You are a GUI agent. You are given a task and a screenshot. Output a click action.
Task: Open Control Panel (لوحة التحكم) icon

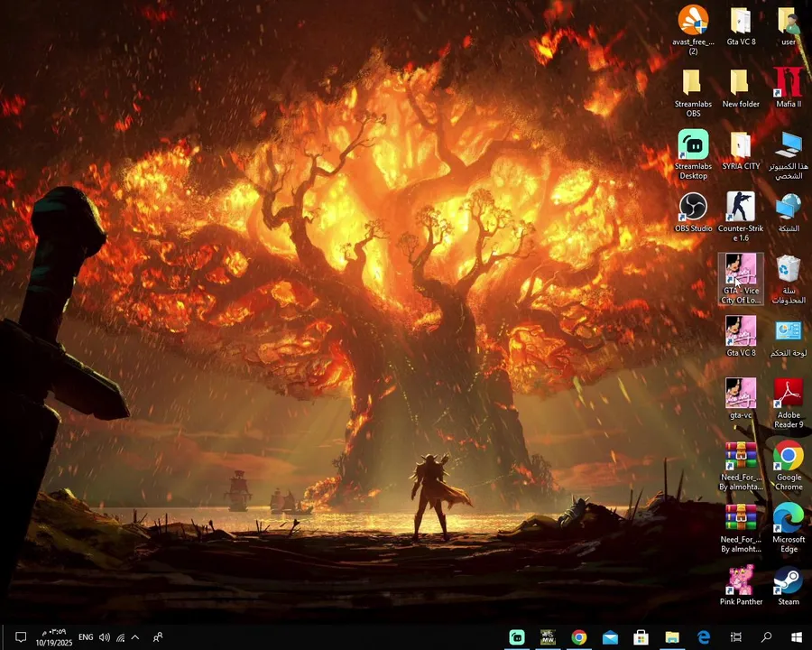[x=789, y=338]
